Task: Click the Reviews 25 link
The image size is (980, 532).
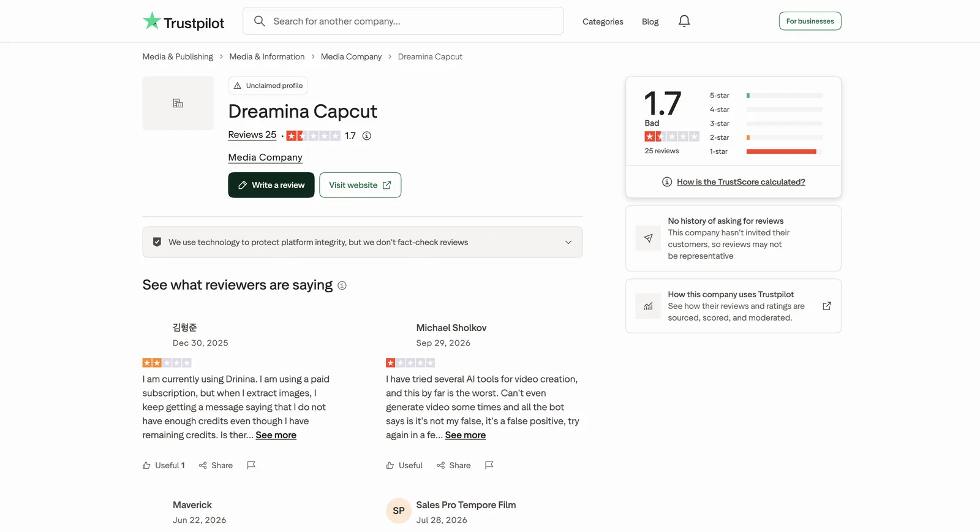Action: pos(252,135)
